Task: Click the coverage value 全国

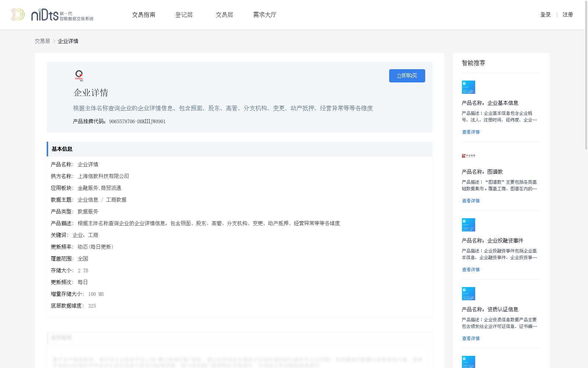Action: pyautogui.click(x=83, y=259)
